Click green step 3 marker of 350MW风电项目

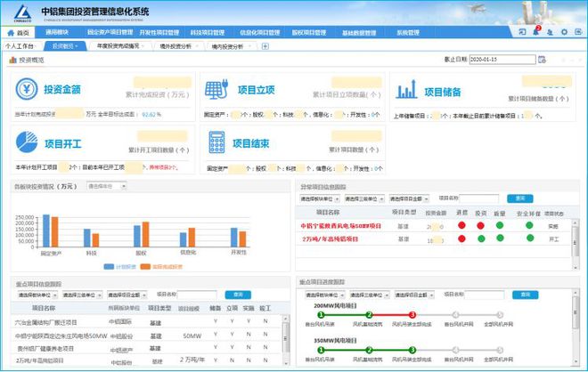pos(412,350)
